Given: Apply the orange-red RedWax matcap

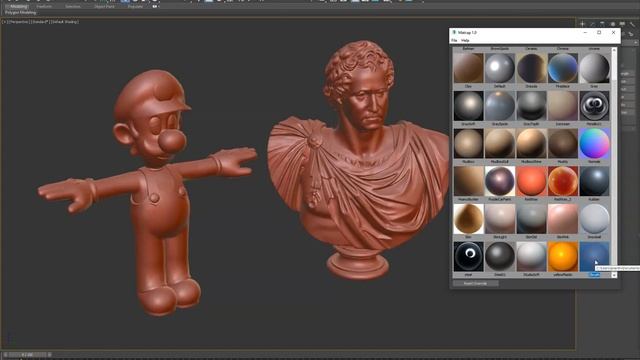Looking at the screenshot, I should [x=531, y=181].
